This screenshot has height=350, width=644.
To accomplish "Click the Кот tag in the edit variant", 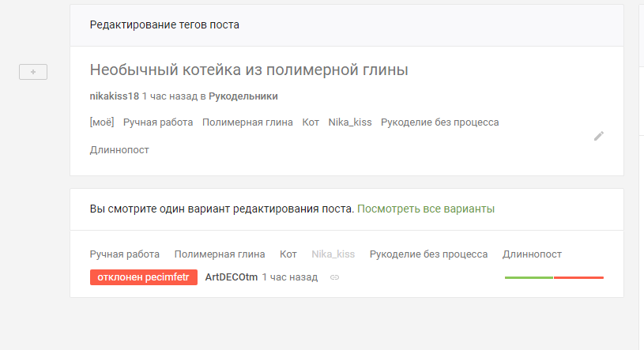I will click(x=288, y=254).
